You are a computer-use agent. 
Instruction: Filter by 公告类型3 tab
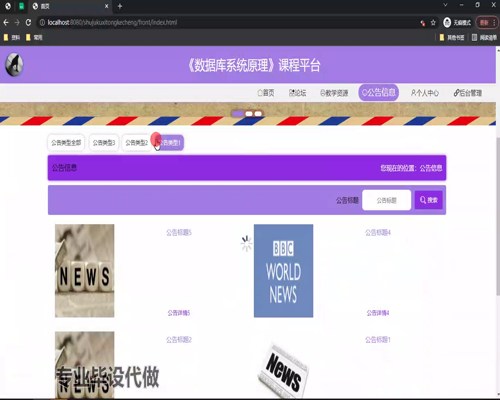click(104, 143)
